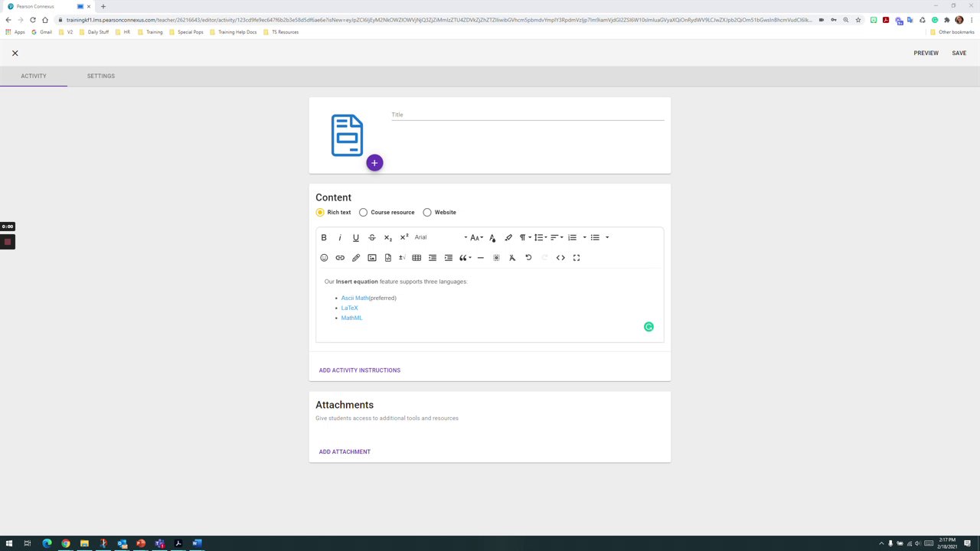
Task: Underline the selected text
Action: (x=356, y=237)
